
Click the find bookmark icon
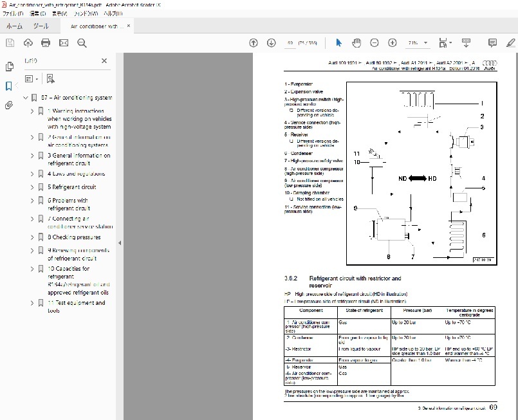(50, 79)
